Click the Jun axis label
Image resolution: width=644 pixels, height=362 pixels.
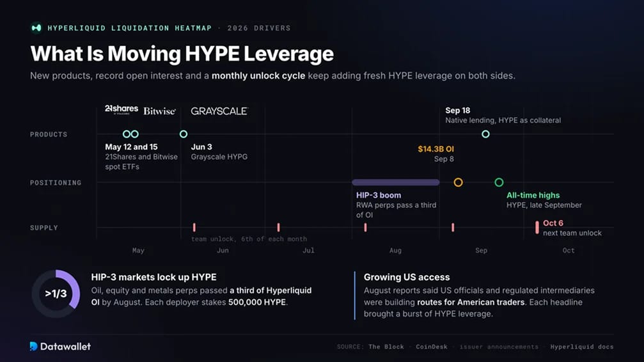223,250
